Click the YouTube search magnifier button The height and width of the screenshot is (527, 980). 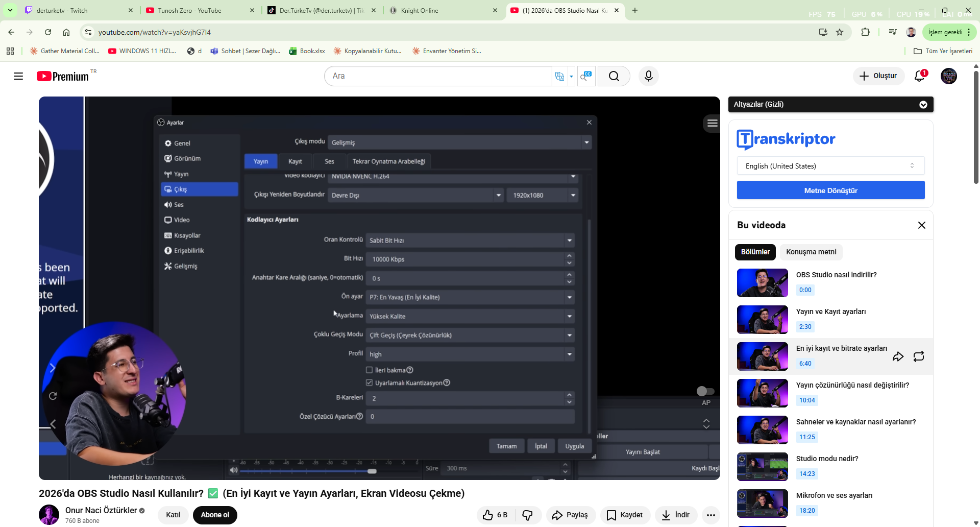[614, 76]
